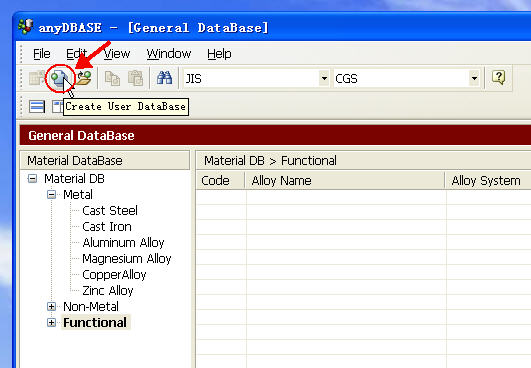The height and width of the screenshot is (368, 531).
Task: Select Aluminum Alloy in the tree
Action: tap(123, 242)
